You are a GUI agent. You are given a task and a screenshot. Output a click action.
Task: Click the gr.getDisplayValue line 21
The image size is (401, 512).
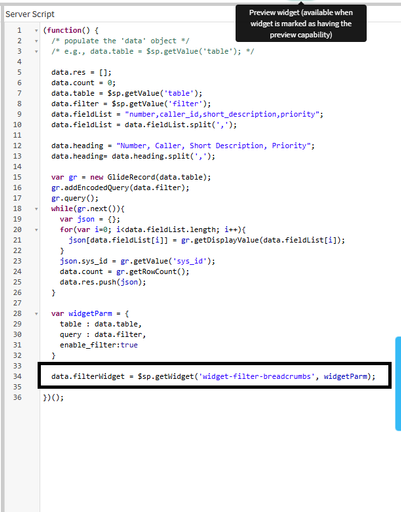coord(207,240)
